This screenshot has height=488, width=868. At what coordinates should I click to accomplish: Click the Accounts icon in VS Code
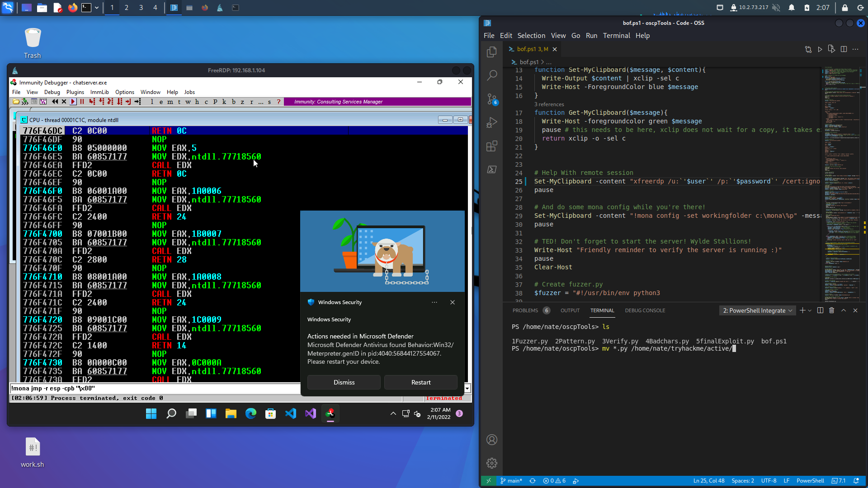click(492, 440)
